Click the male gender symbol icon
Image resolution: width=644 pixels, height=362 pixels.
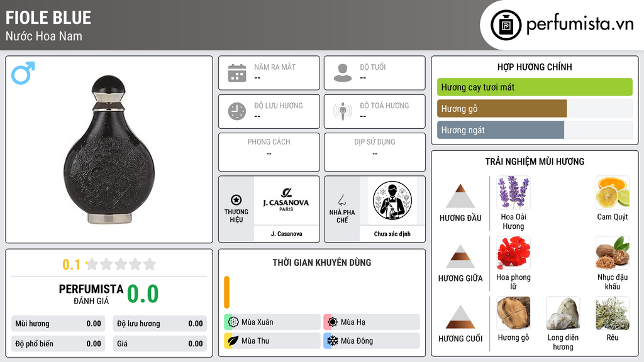tap(23, 73)
